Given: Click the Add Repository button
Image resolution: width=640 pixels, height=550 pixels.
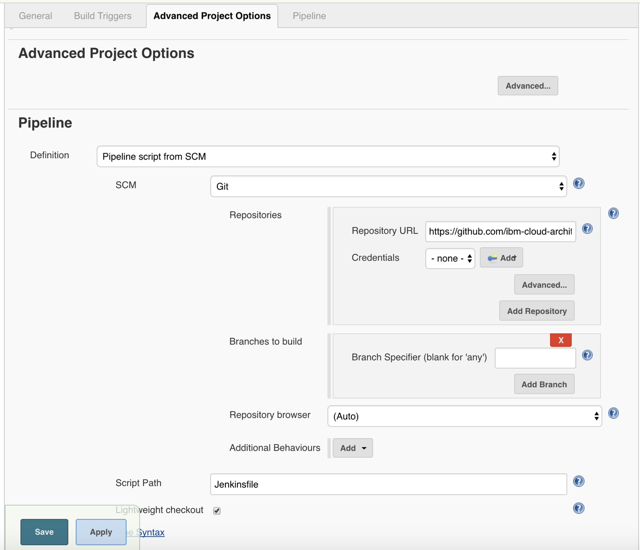Looking at the screenshot, I should pos(537,311).
